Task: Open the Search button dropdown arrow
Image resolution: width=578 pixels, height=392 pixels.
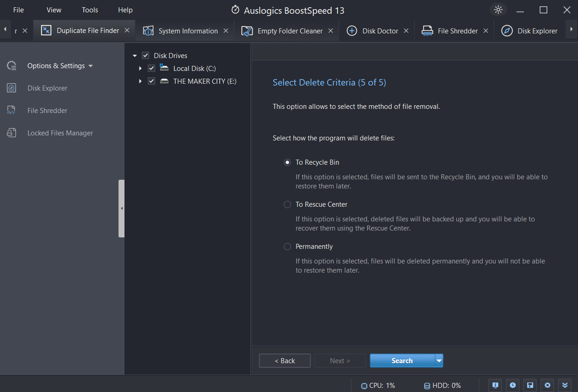Action: point(439,361)
